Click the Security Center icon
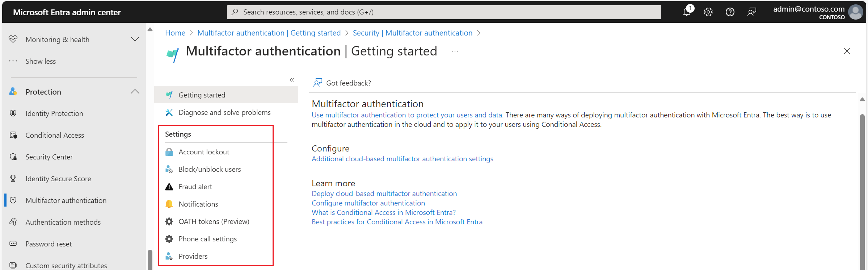The image size is (868, 270). [x=13, y=157]
